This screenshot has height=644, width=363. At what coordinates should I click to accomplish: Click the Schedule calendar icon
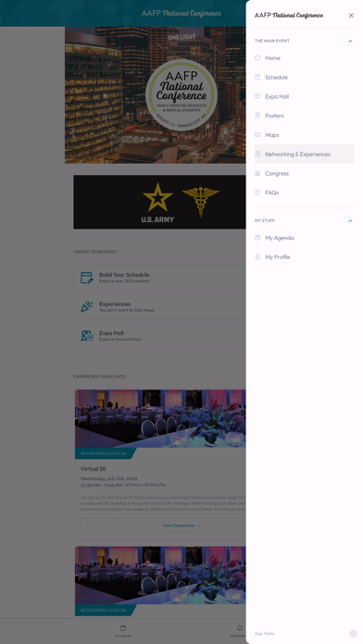(257, 77)
